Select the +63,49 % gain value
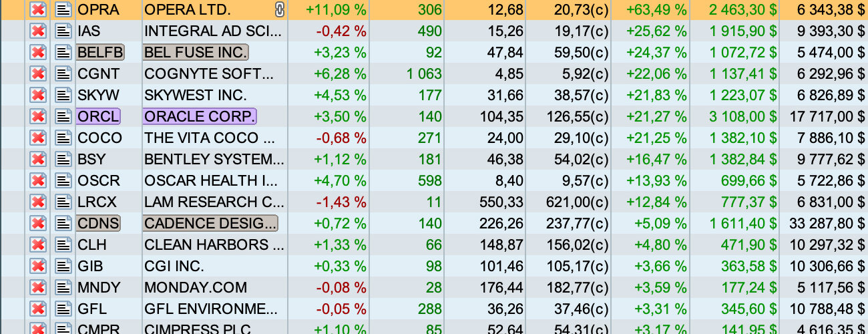The image size is (868, 334). coord(656,10)
